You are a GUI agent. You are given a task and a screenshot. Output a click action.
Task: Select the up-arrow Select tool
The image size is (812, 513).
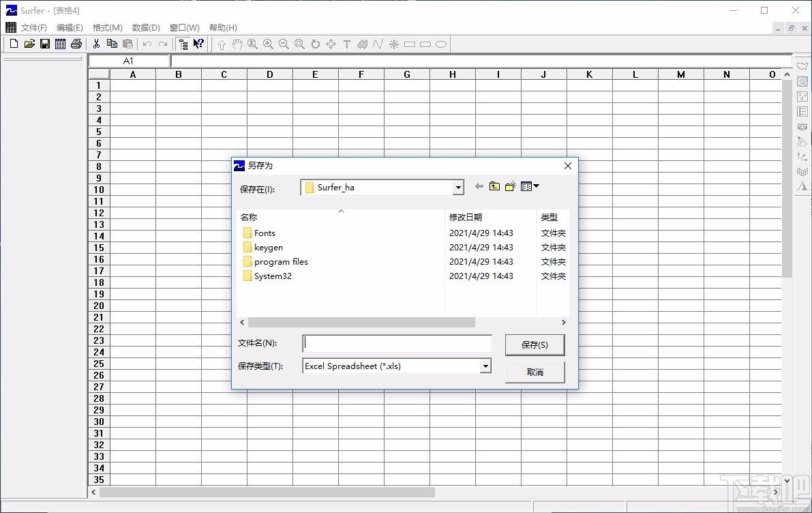point(222,44)
